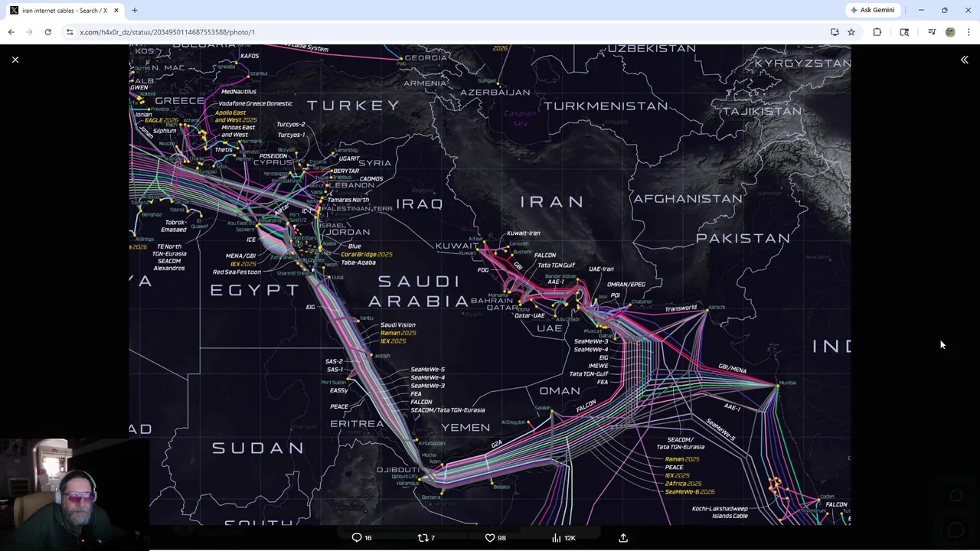Close the photo viewer with the X

point(15,60)
